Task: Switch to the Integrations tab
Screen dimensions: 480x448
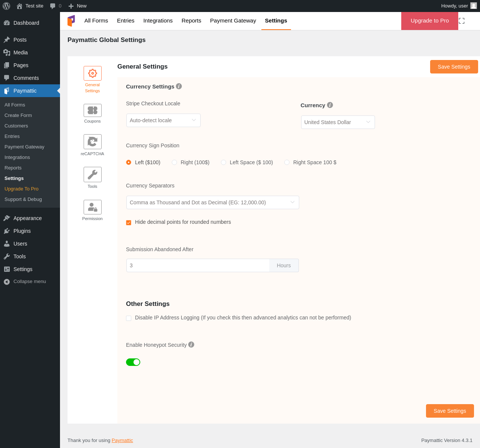Action: 158,21
